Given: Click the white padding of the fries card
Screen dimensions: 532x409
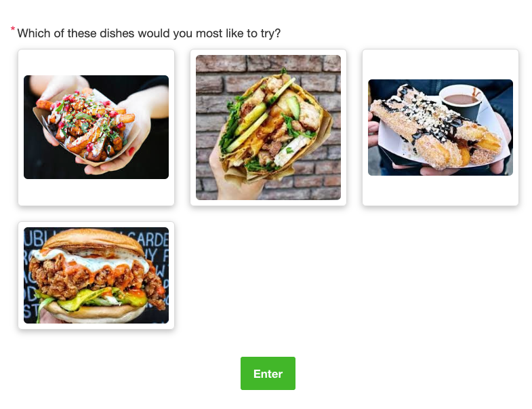Looking at the screenshot, I should tap(96, 192).
